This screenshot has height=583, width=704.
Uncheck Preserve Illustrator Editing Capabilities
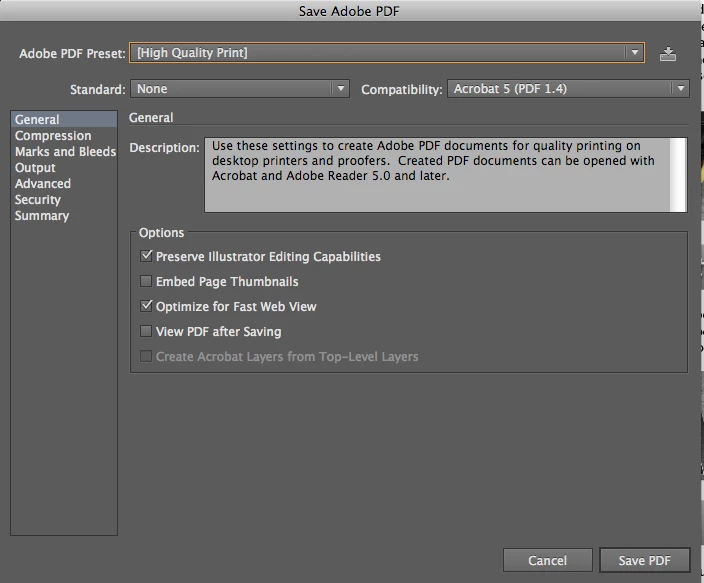[146, 256]
